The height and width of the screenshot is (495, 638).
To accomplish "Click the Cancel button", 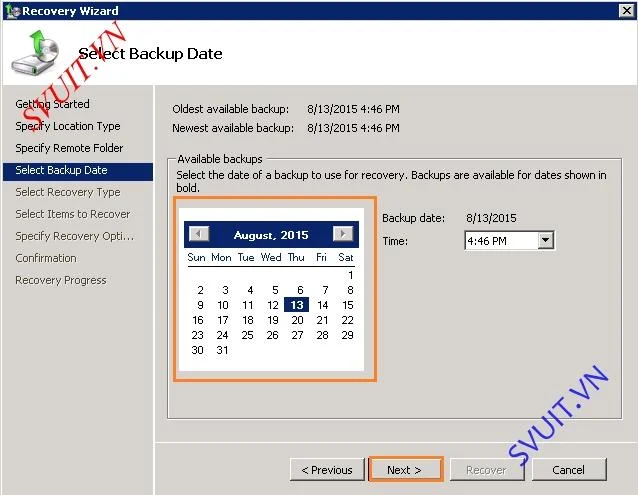I will click(569, 470).
